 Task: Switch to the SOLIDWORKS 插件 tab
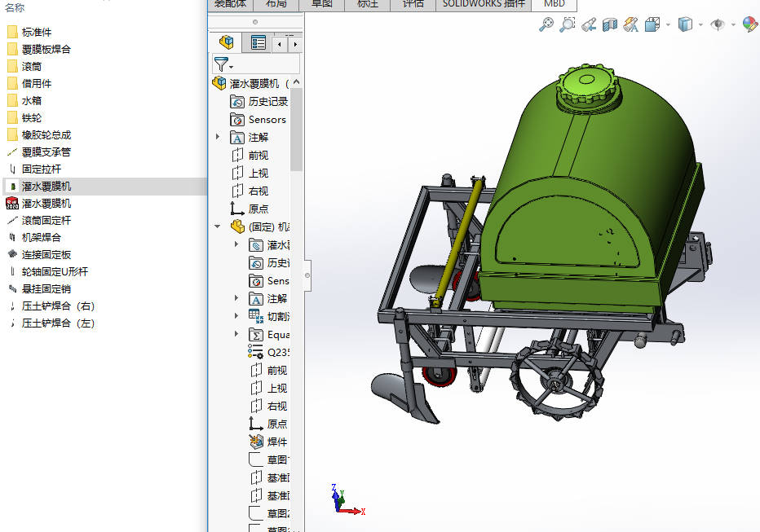pos(484,4)
